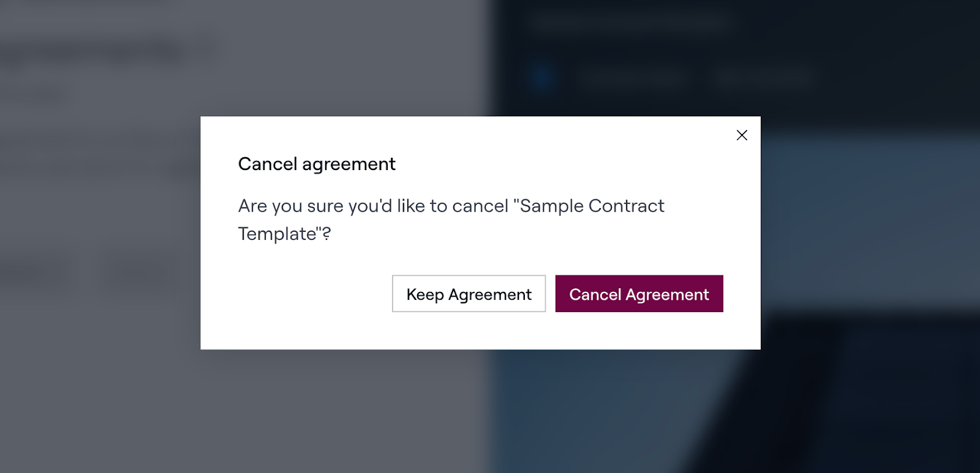Confirm with the Cancel Agreement button
The height and width of the screenshot is (473, 980).
tap(639, 294)
